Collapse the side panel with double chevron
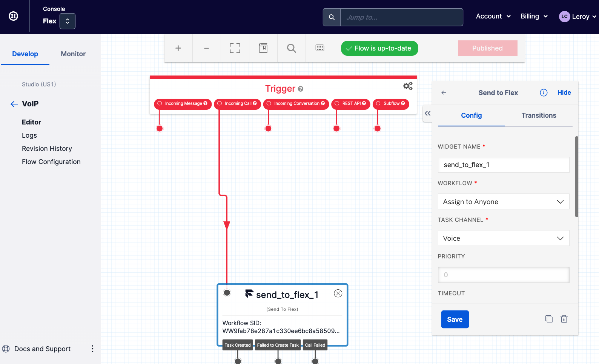Screen dimensions: 599x364 [427, 114]
